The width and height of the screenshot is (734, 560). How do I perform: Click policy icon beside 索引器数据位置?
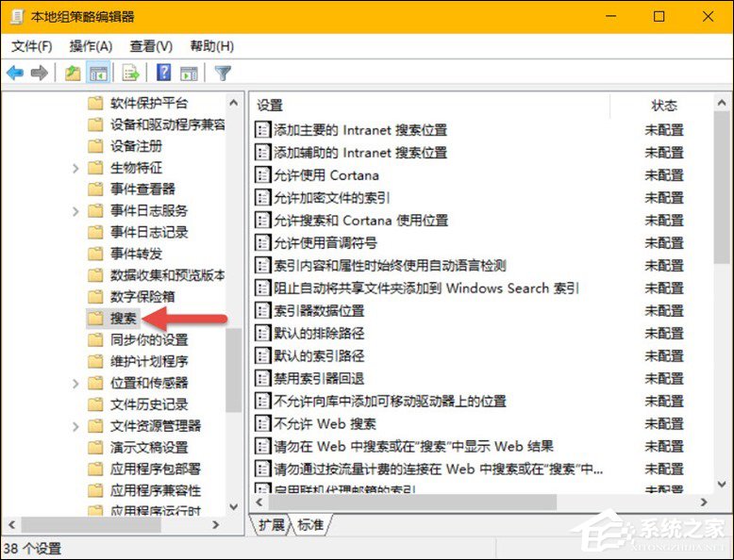(x=262, y=311)
